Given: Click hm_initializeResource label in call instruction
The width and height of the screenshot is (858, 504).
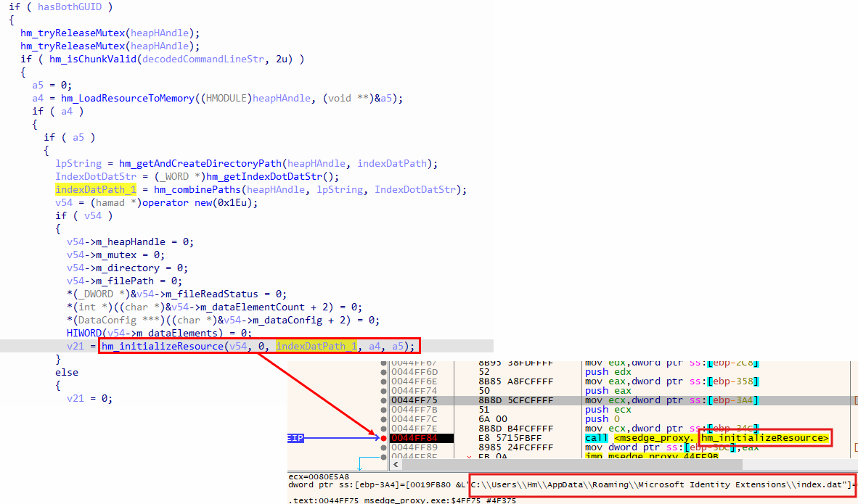Looking at the screenshot, I should 765,438.
